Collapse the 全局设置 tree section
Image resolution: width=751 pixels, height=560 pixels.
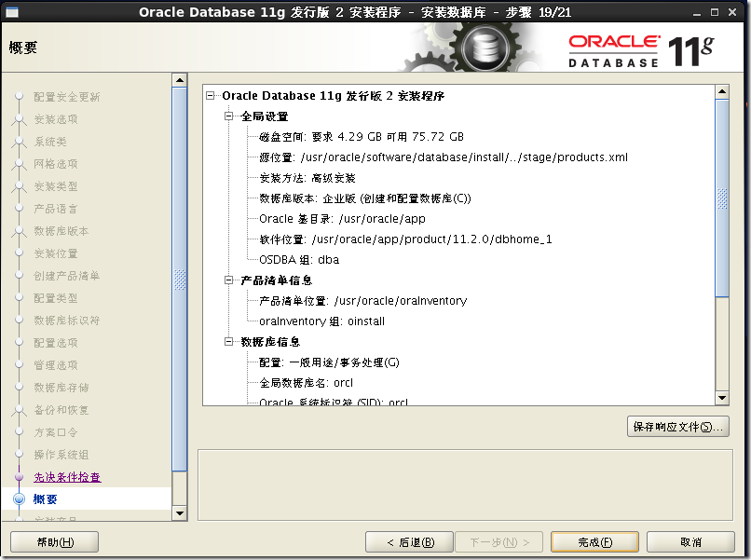pyautogui.click(x=229, y=116)
